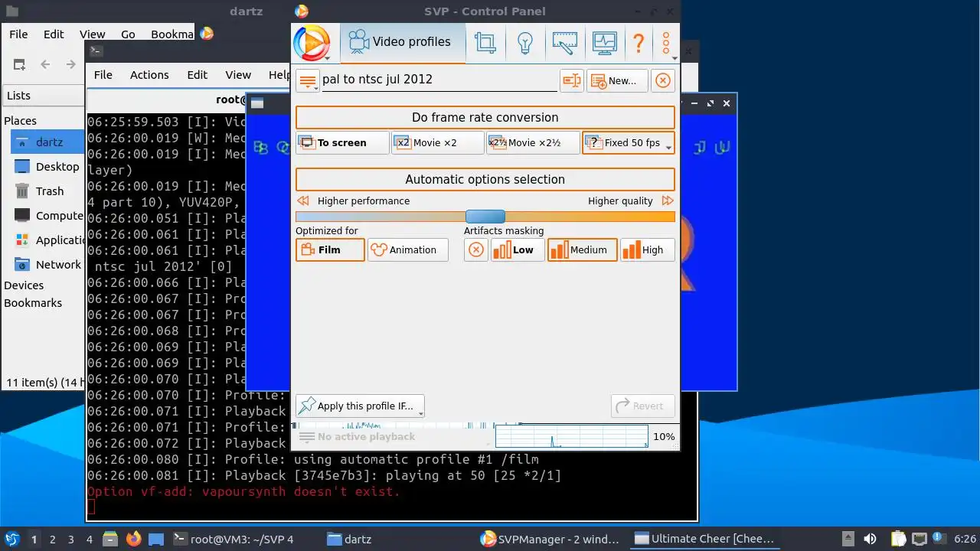The height and width of the screenshot is (551, 980).
Task: Open the 'No active playback' selector
Action: [x=394, y=436]
